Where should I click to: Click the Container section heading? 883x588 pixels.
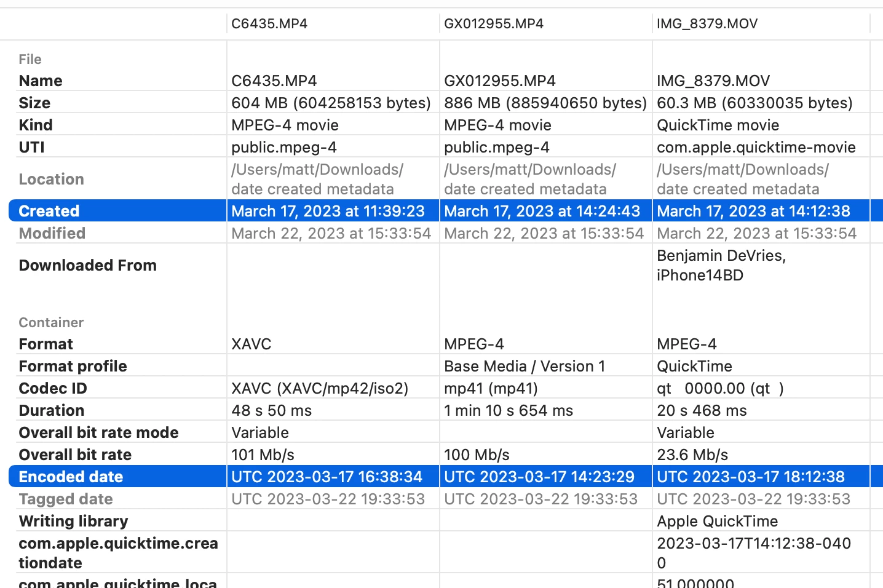click(x=51, y=322)
